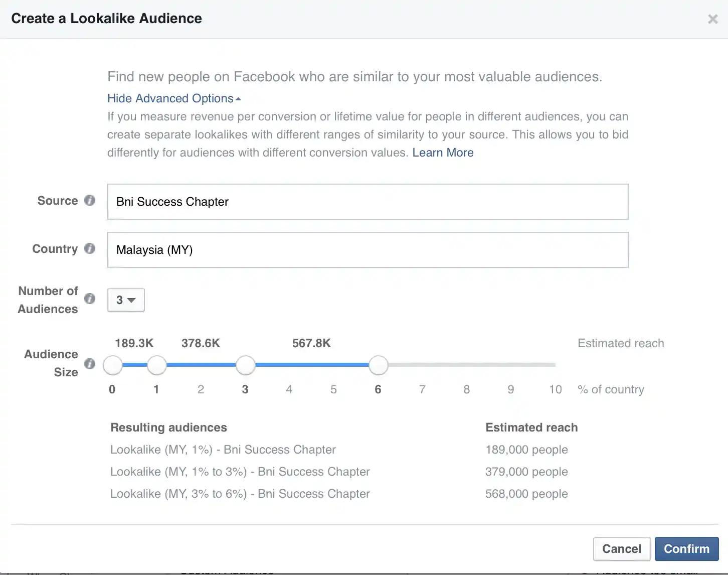
Task: Click the Audience Size info icon
Action: coord(90,364)
